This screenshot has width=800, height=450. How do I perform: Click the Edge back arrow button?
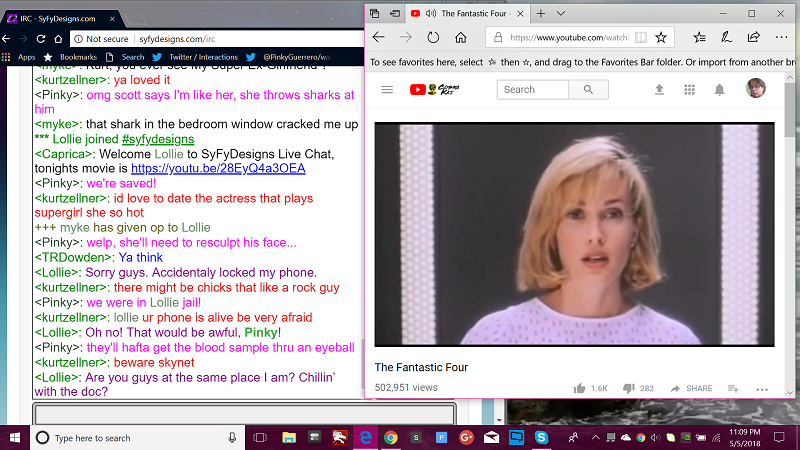click(379, 37)
